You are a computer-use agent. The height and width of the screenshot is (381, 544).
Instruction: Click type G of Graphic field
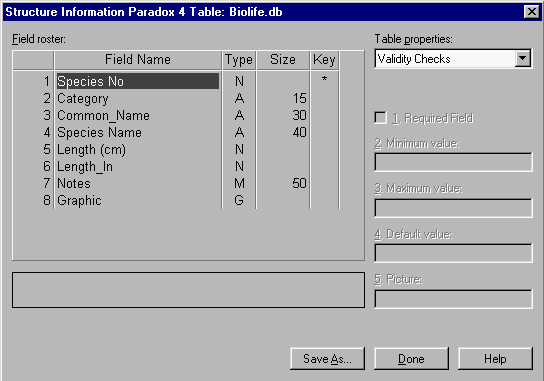[239, 200]
